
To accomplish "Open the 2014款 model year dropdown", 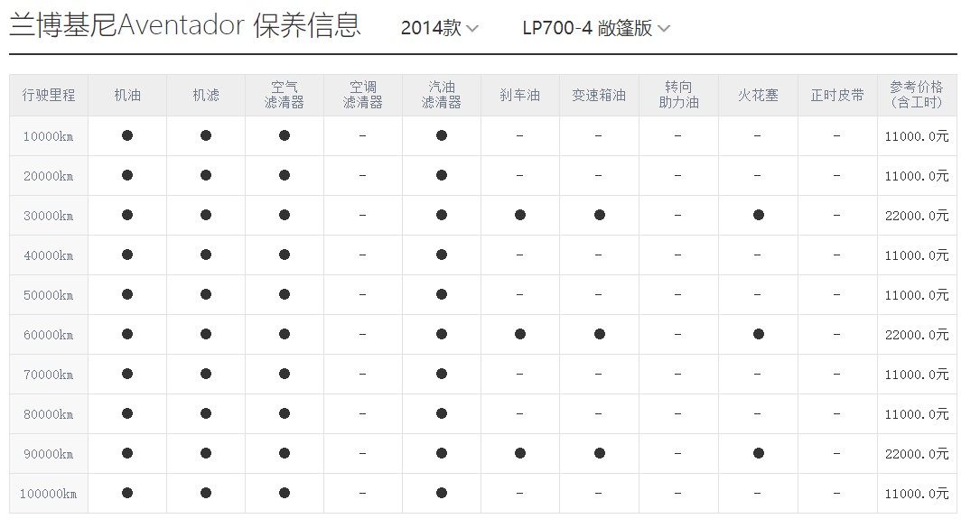I will point(439,28).
